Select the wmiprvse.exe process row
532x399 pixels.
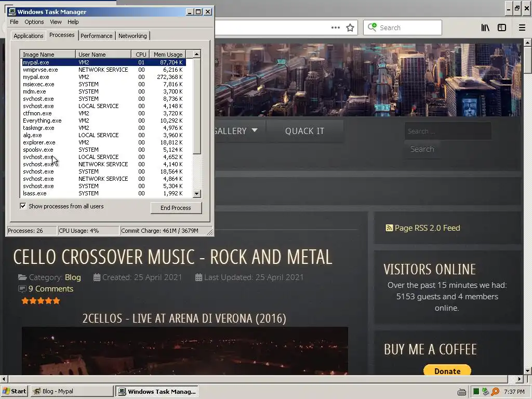pyautogui.click(x=104, y=70)
